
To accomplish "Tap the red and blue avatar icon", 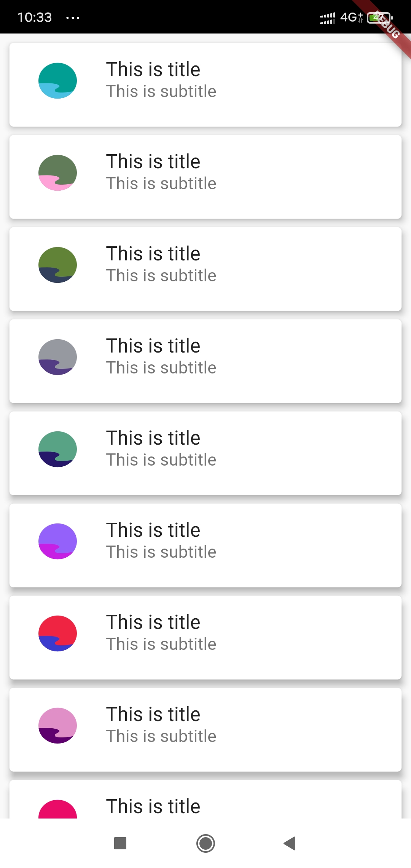I will (57, 633).
